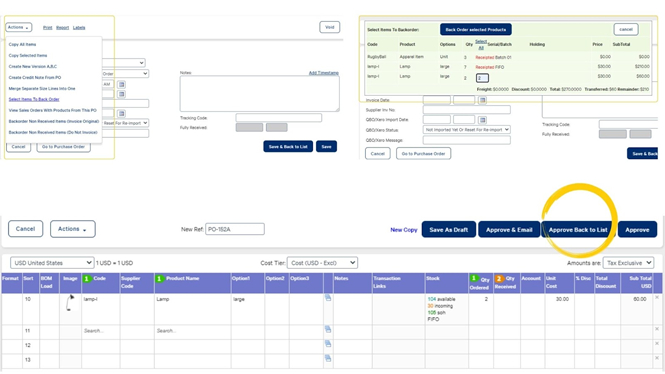The height and width of the screenshot is (374, 665).
Task: Click the New Copy link
Action: coord(404,230)
